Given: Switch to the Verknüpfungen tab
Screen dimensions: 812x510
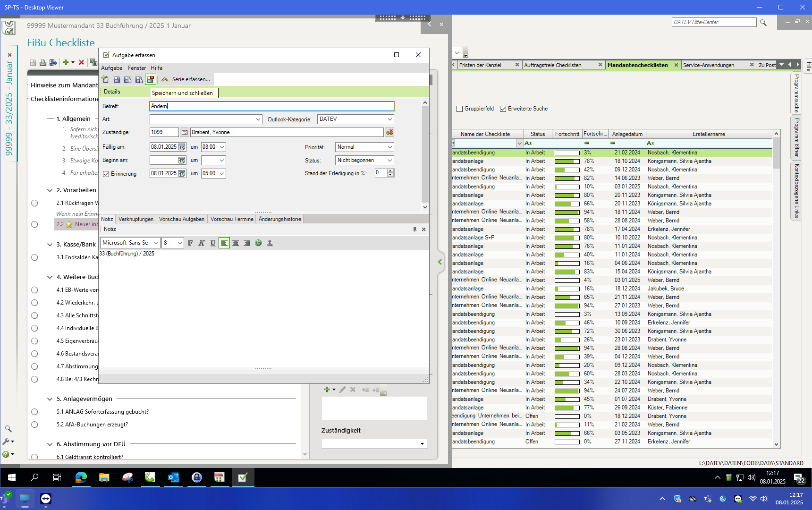Looking at the screenshot, I should click(x=136, y=219).
